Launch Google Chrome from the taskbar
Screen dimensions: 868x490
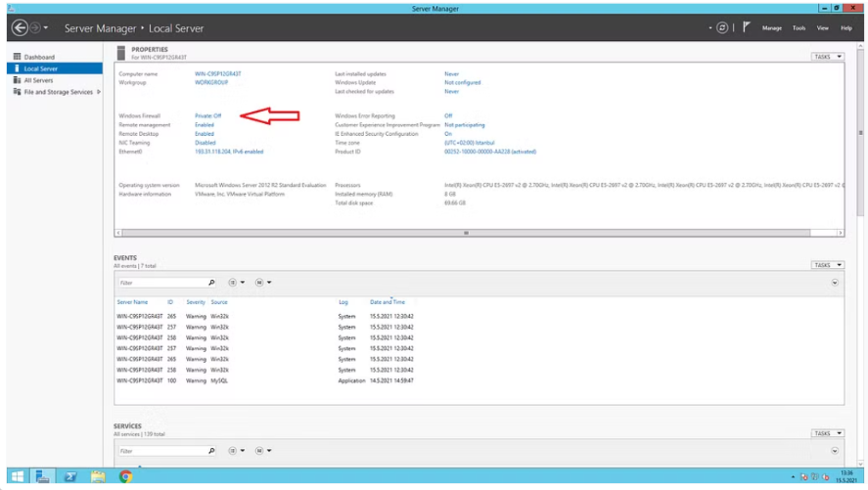tap(125, 476)
